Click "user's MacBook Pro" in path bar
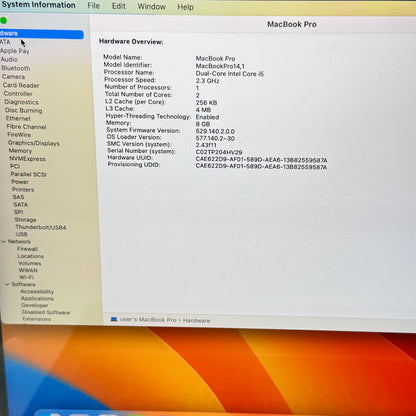This screenshot has width=416, height=416. [148, 320]
